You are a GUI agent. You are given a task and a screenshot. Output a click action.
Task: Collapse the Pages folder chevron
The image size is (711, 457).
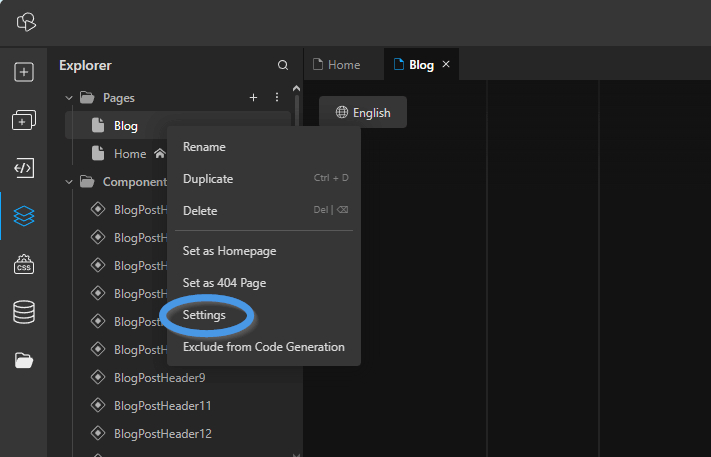[69, 98]
